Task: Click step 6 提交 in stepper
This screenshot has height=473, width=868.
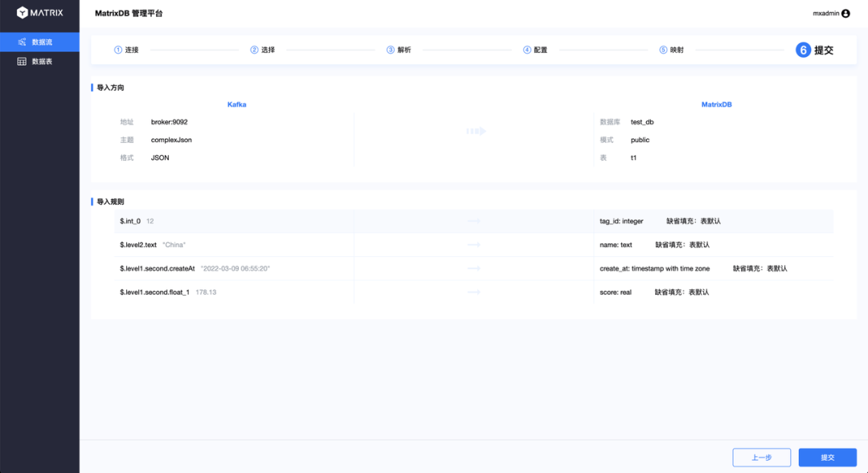Action: click(x=814, y=50)
